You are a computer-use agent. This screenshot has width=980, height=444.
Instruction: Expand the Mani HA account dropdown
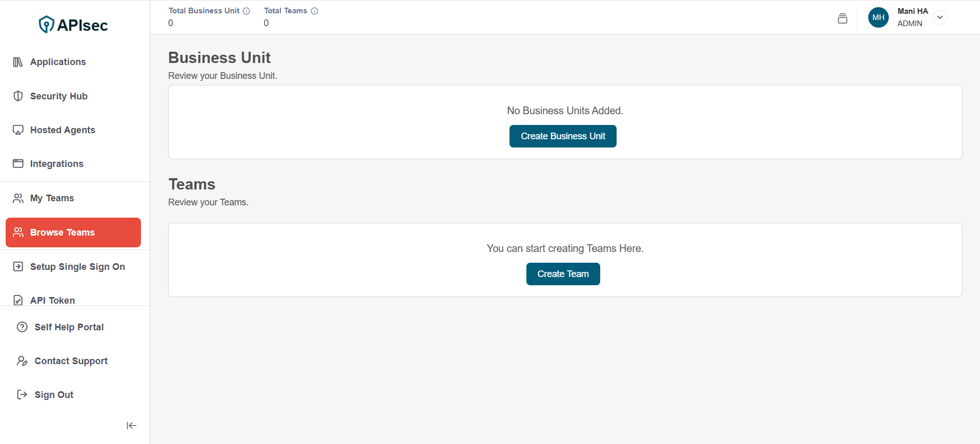(x=940, y=17)
